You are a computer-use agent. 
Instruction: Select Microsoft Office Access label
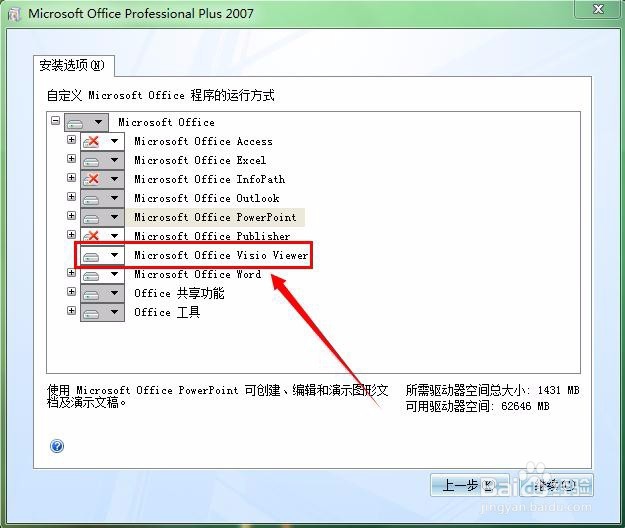pyautogui.click(x=203, y=141)
